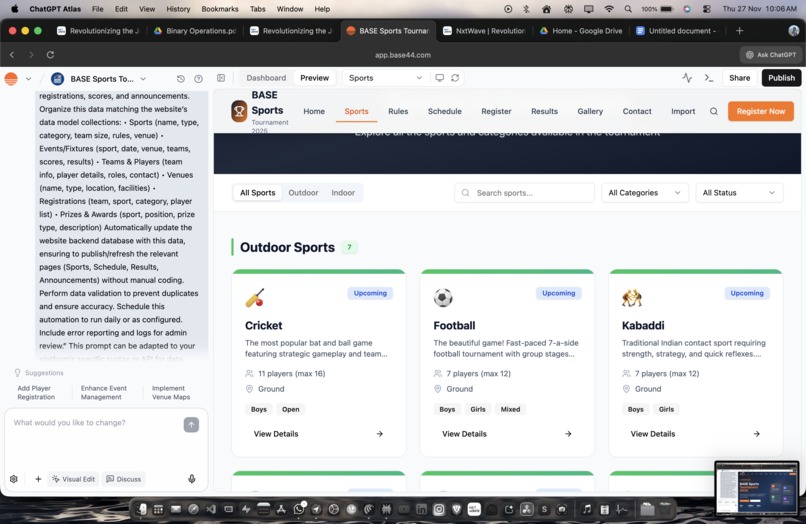Open the All Status dropdown
This screenshot has width=806, height=524.
coord(739,192)
